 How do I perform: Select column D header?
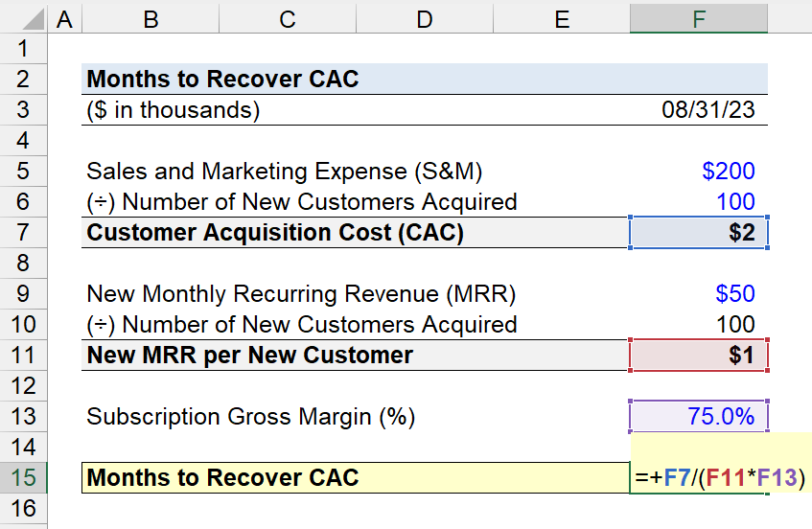(424, 19)
